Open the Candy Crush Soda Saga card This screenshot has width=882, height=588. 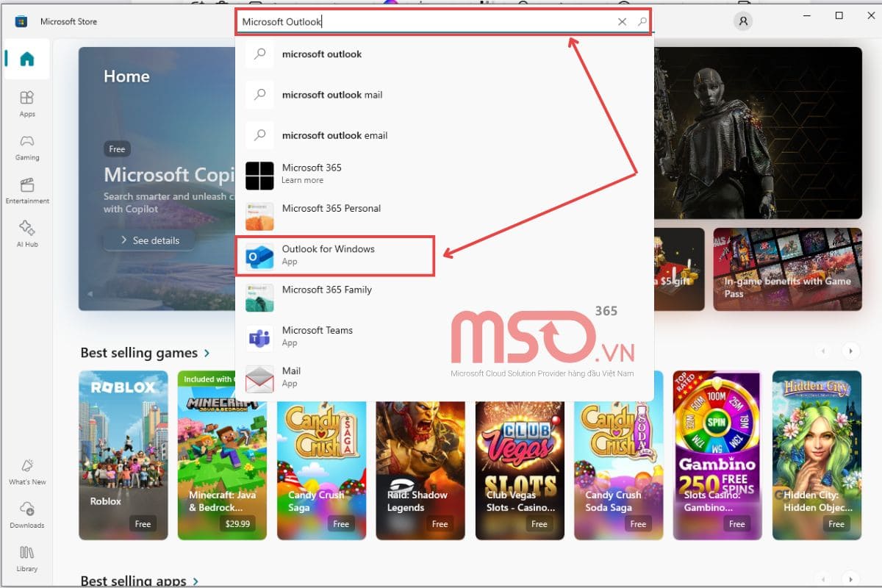click(x=619, y=455)
